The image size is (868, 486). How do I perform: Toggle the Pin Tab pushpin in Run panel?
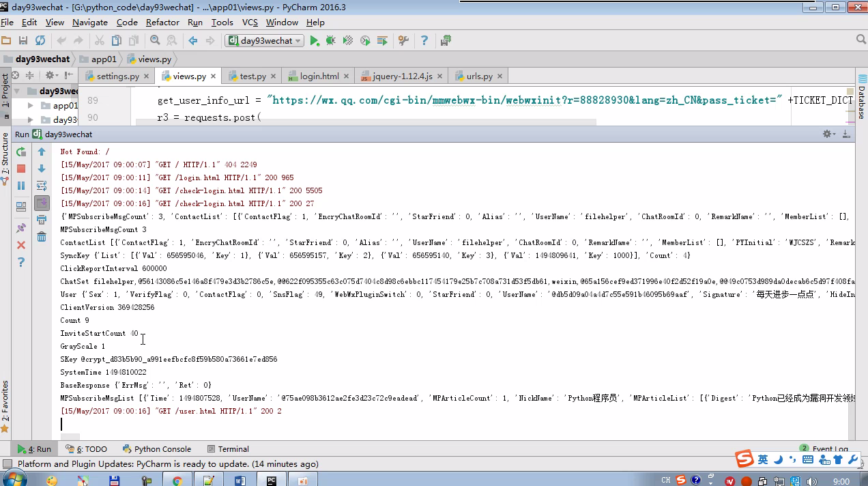click(21, 228)
